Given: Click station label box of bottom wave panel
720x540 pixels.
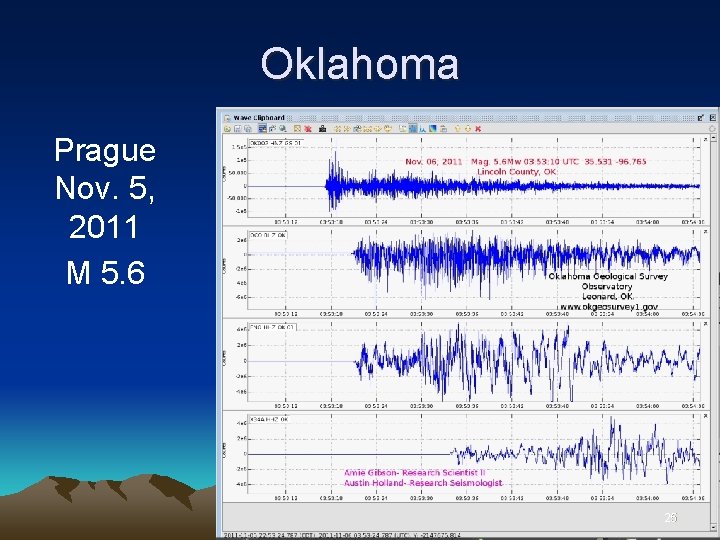Looking at the screenshot, I should click(269, 419).
